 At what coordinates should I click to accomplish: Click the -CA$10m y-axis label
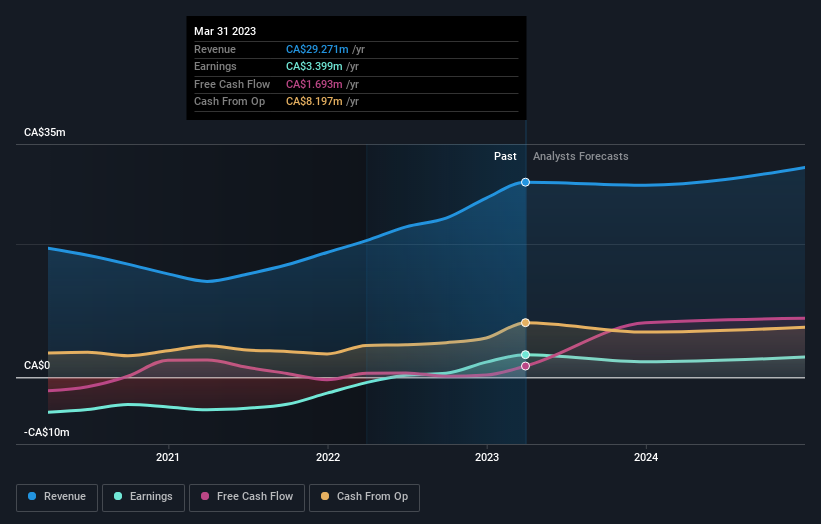point(47,432)
